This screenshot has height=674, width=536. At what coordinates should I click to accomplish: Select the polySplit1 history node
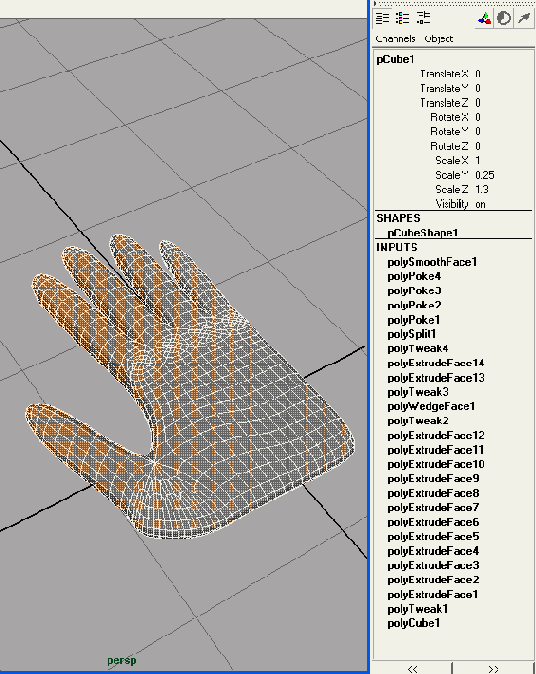pyautogui.click(x=412, y=334)
